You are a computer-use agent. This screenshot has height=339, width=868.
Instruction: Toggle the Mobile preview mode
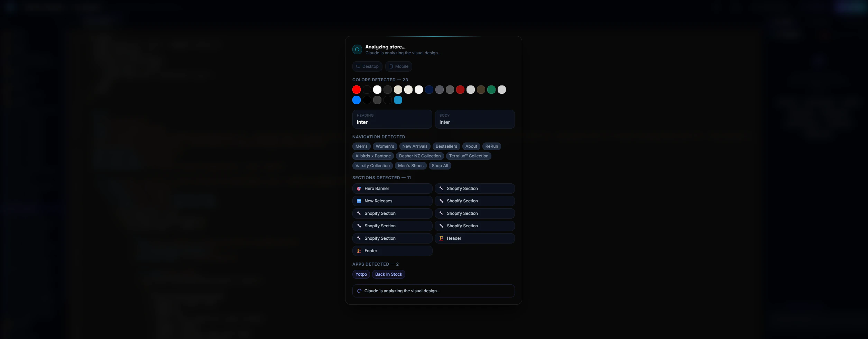(x=398, y=66)
